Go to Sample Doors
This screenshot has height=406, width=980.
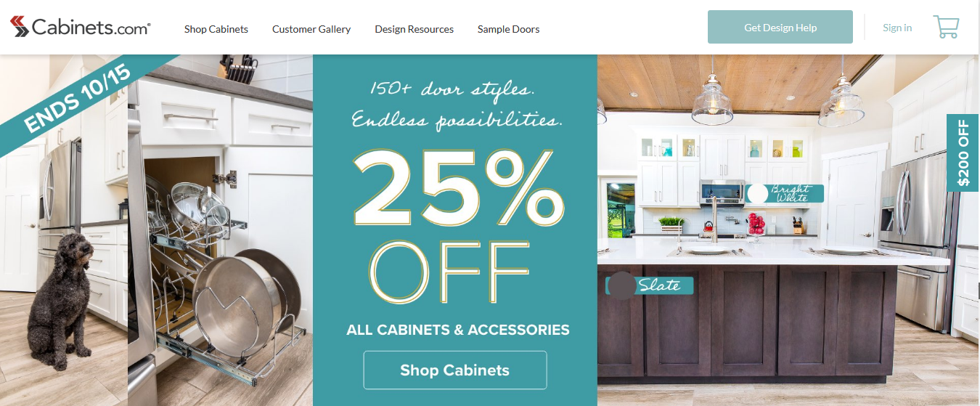(x=508, y=29)
